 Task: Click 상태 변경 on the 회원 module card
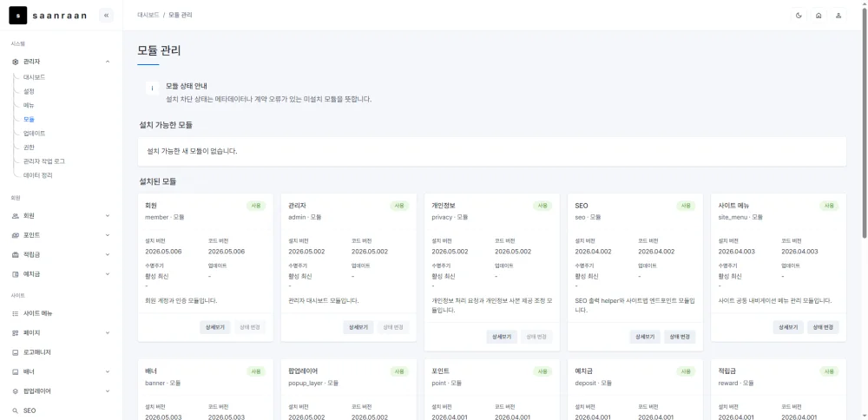tap(250, 327)
